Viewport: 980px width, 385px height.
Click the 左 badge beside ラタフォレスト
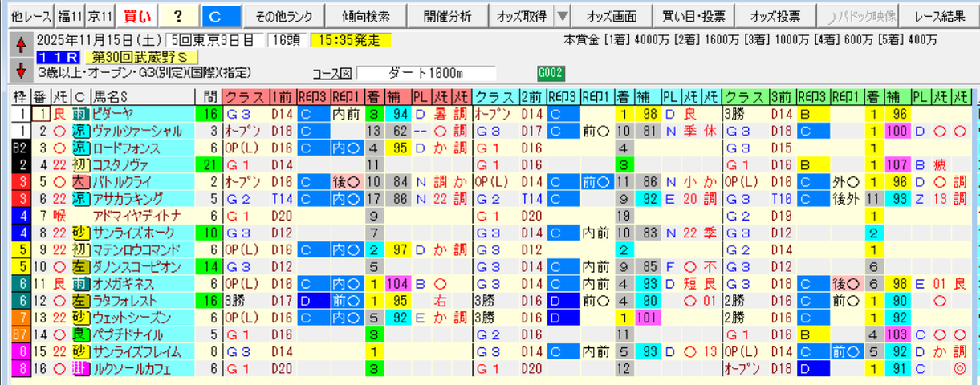coord(80,301)
